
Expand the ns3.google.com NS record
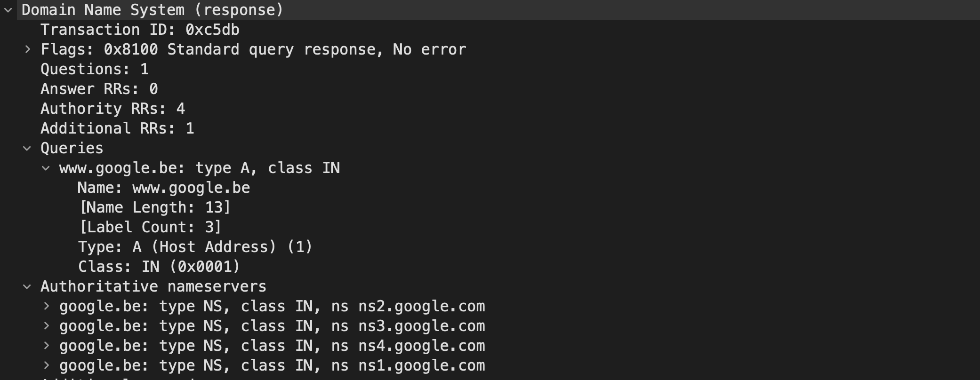(46, 326)
